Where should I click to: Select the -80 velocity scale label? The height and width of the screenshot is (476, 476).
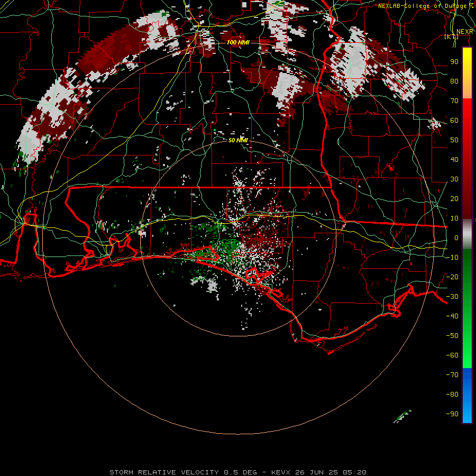click(x=452, y=395)
